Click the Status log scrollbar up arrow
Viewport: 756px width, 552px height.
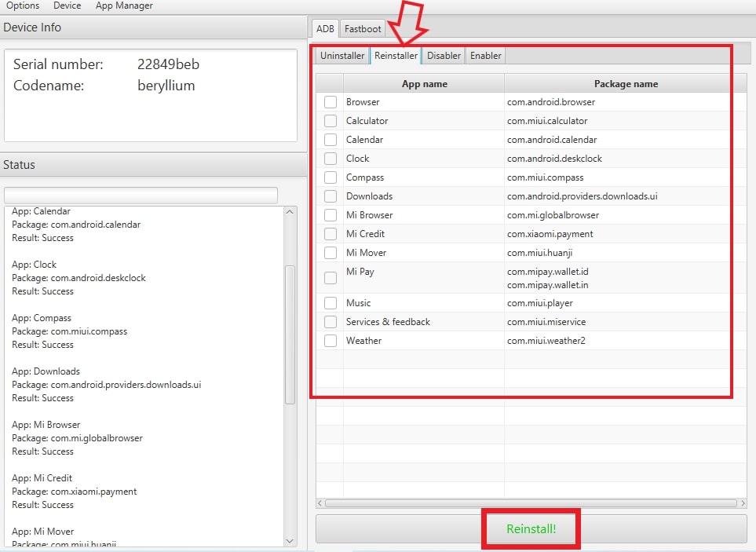290,212
